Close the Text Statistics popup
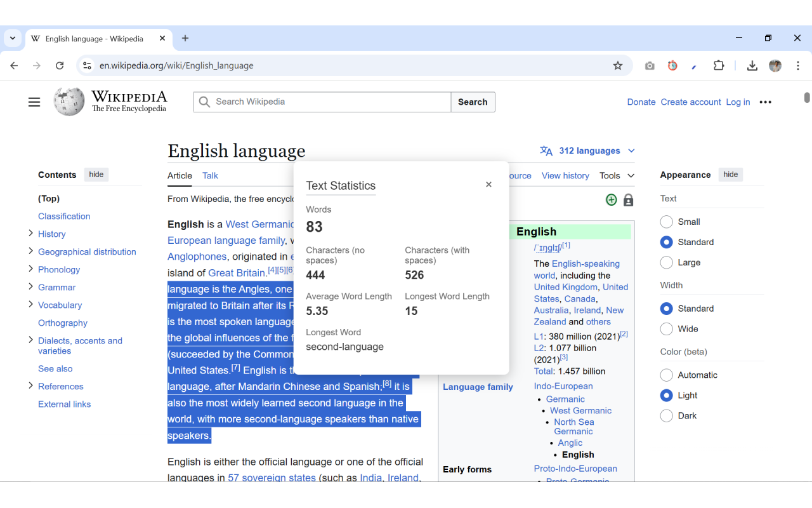 pos(488,184)
